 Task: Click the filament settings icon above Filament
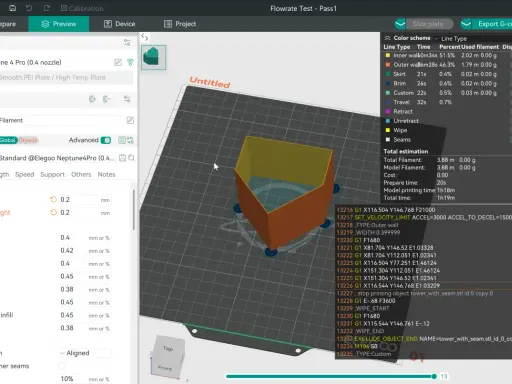coord(127,99)
